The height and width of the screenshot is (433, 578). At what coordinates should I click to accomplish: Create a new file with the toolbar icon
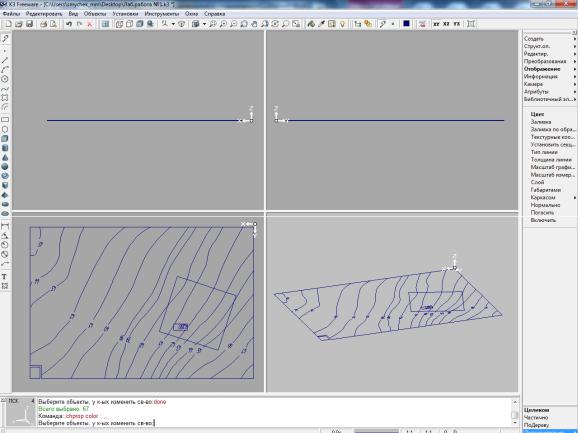[8, 24]
